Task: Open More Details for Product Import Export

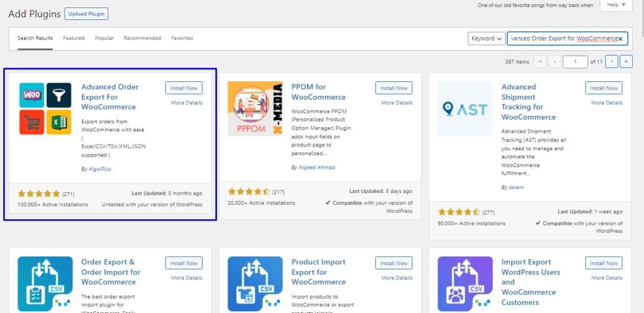Action: tap(397, 278)
